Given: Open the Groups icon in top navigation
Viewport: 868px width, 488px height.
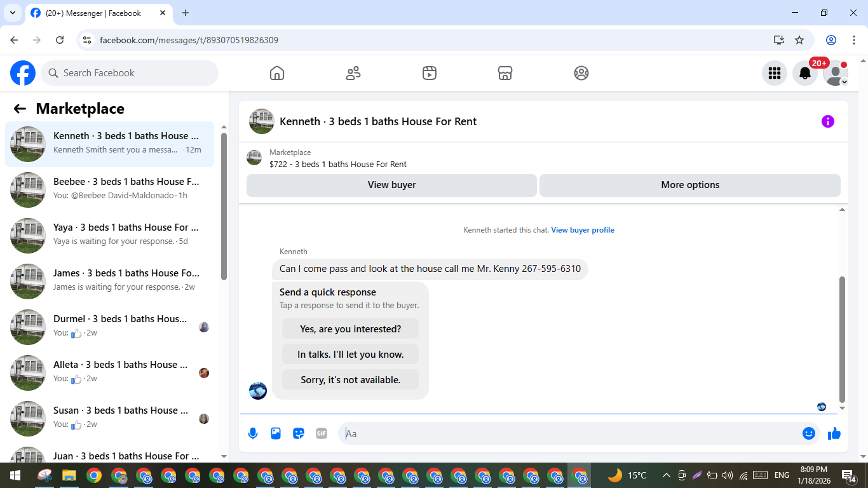Looking at the screenshot, I should tap(581, 73).
